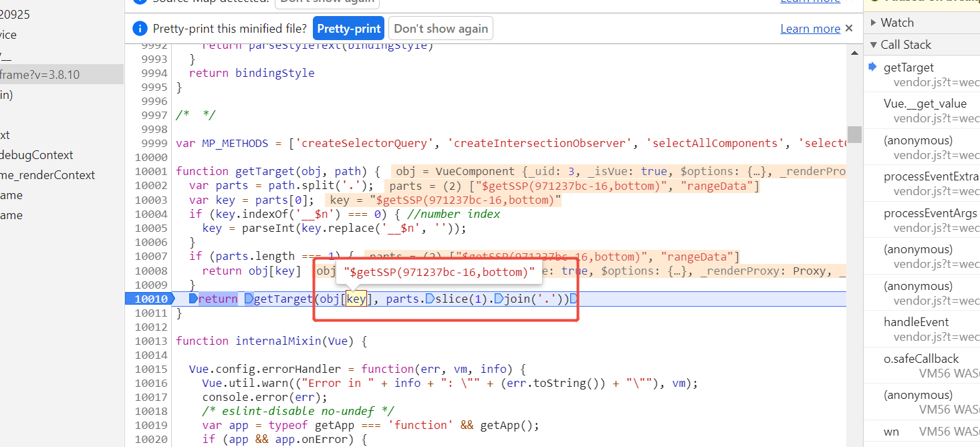The height and width of the screenshot is (447, 980).
Task: Click the code editor scrollbar's up arrow
Action: pos(854,52)
